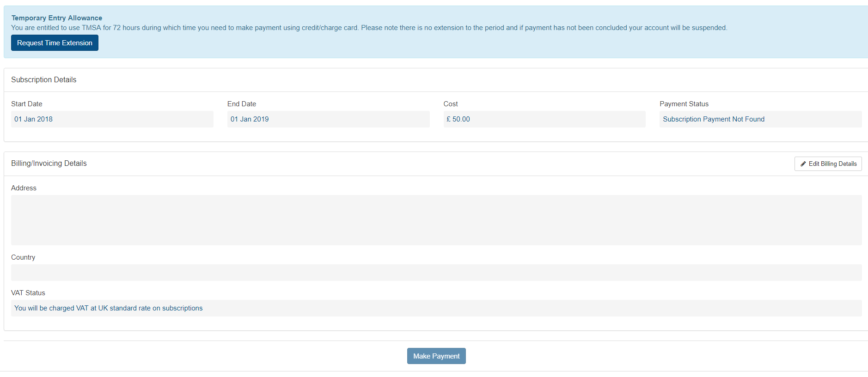868x377 pixels.
Task: Click the TMSA 72 hours notice text
Action: click(369, 28)
